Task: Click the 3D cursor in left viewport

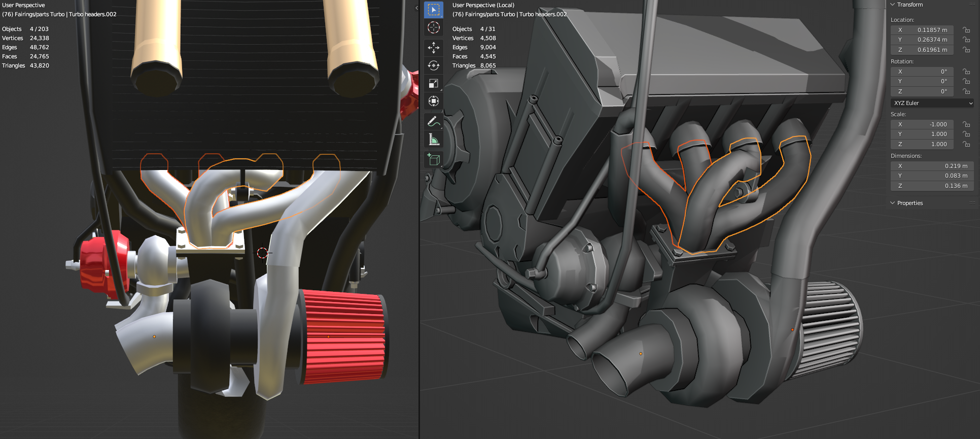Action: tap(262, 253)
